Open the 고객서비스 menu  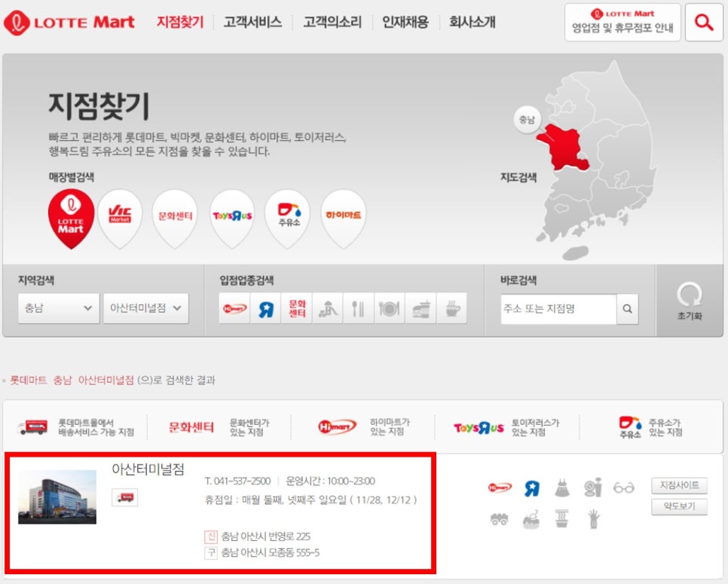(x=252, y=22)
